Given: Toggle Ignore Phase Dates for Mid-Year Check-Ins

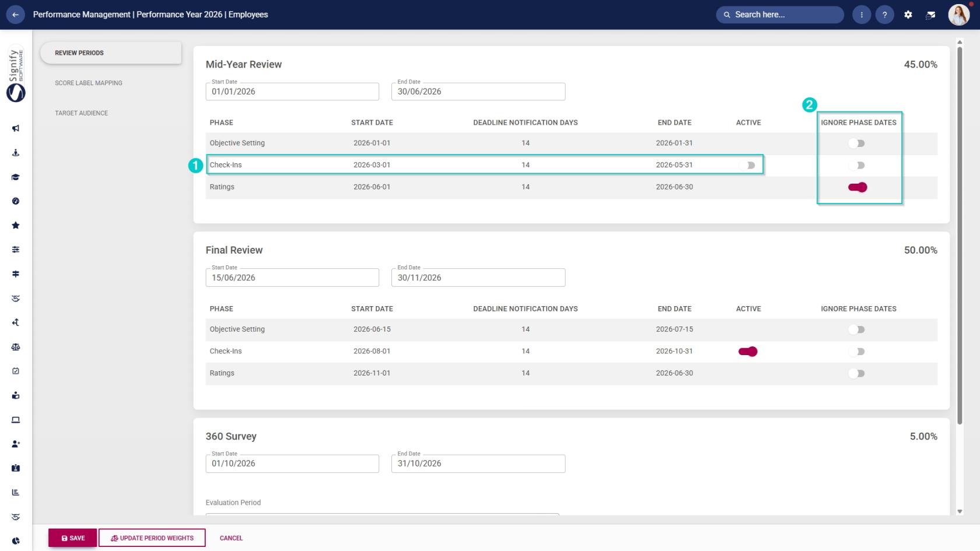Looking at the screenshot, I should [857, 166].
